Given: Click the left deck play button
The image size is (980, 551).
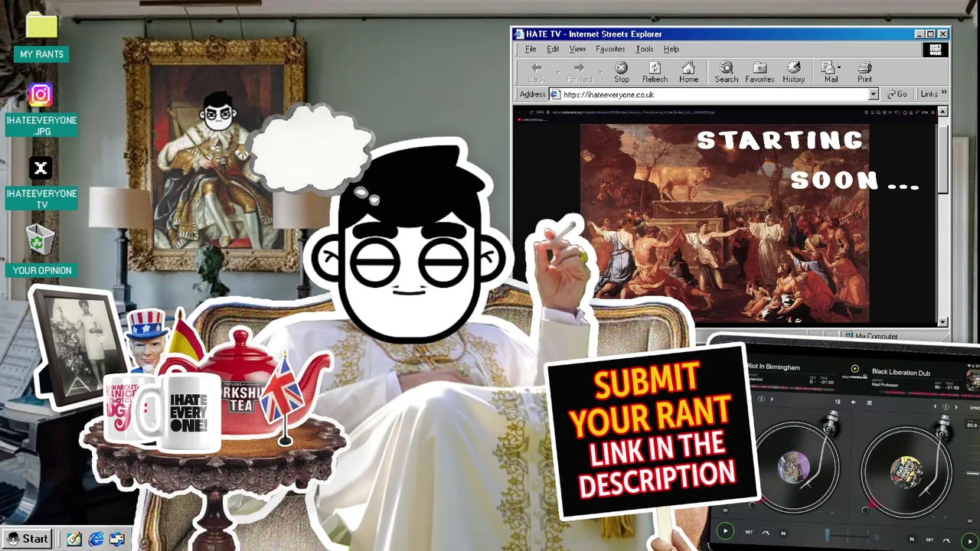Looking at the screenshot, I should point(725,531).
